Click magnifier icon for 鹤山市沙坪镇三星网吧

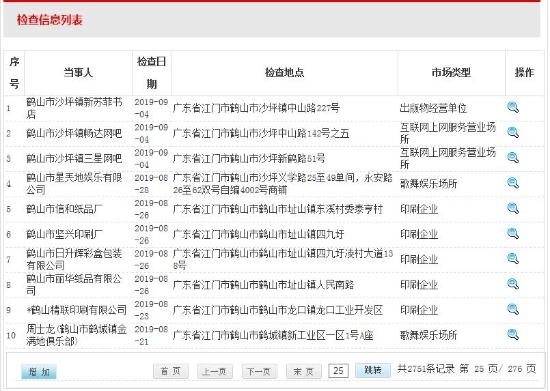pyautogui.click(x=513, y=158)
